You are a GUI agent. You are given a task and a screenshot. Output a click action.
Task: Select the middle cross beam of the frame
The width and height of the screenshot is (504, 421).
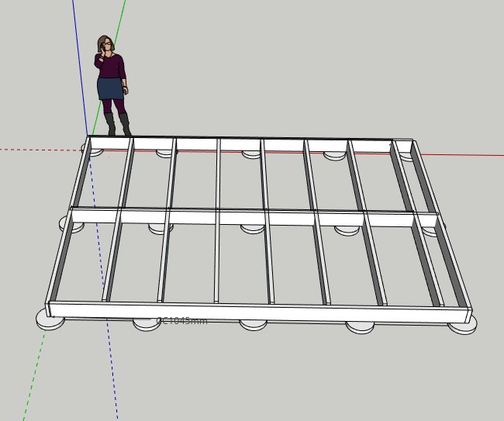click(254, 218)
